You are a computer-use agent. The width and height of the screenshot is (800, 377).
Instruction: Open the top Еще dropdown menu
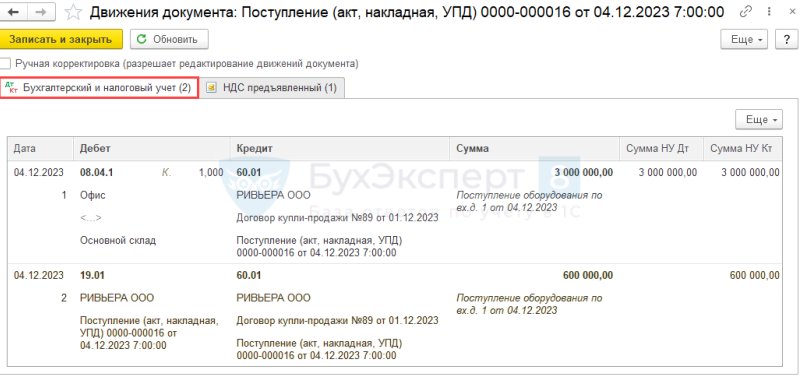(x=744, y=39)
